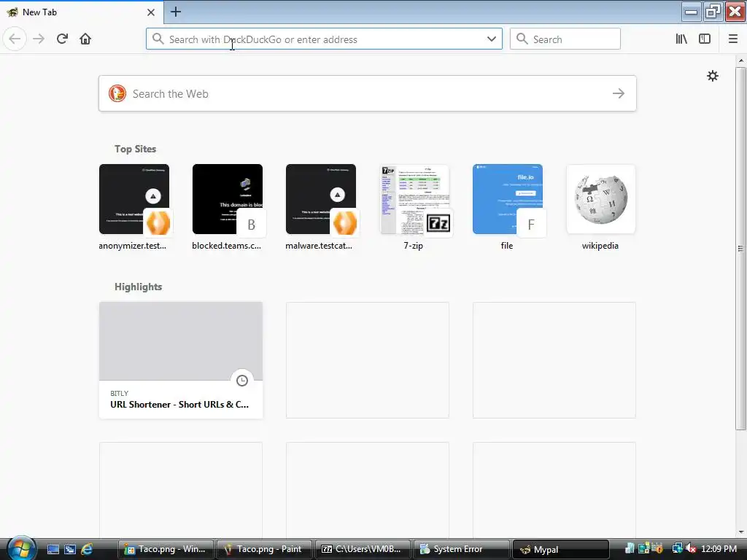
Task: Click the Switch between windows quick launch icon
Action: point(70,549)
